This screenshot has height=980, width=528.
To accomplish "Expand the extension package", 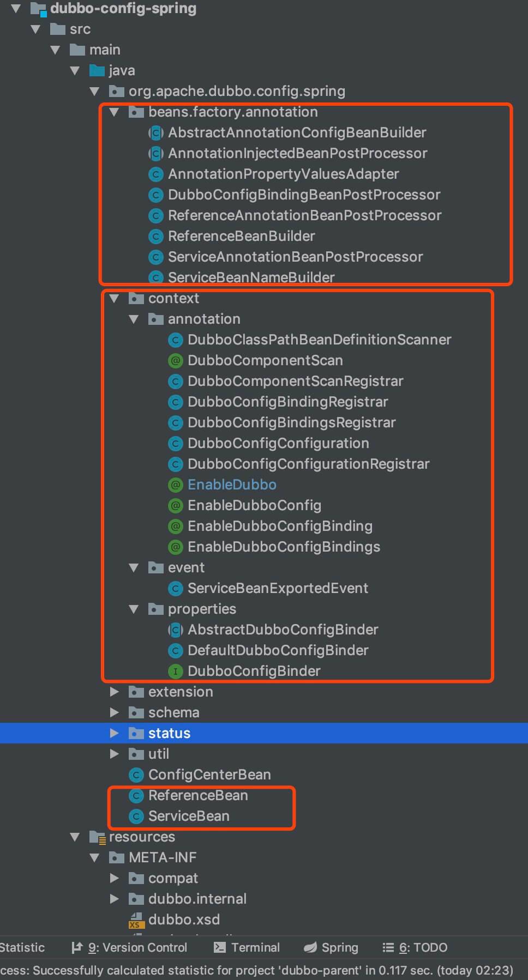I will (114, 692).
